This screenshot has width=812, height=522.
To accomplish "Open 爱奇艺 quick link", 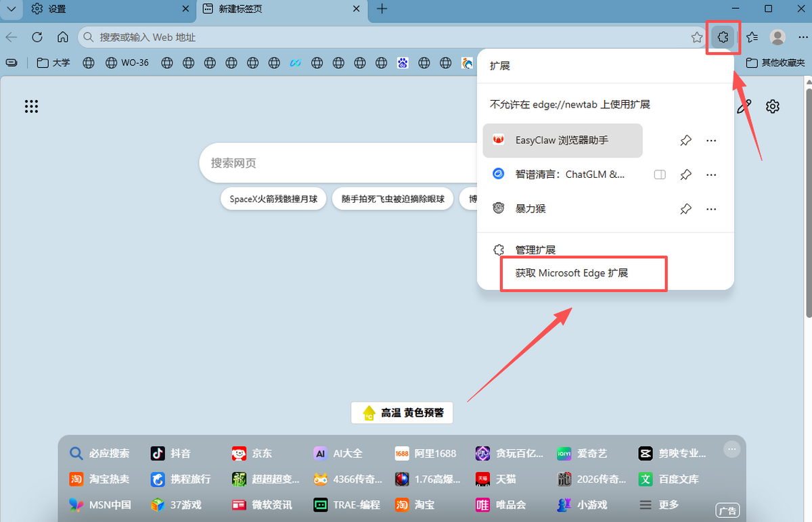I will coord(582,453).
